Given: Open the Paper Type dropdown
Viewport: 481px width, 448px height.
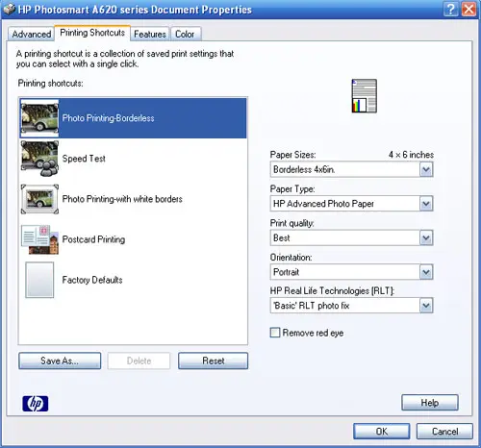Looking at the screenshot, I should 426,204.
